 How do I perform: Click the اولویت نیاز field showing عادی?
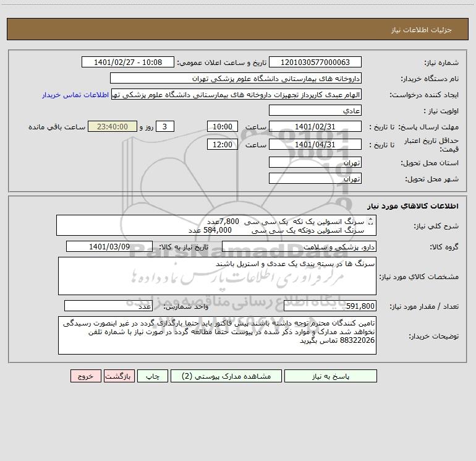point(315,110)
